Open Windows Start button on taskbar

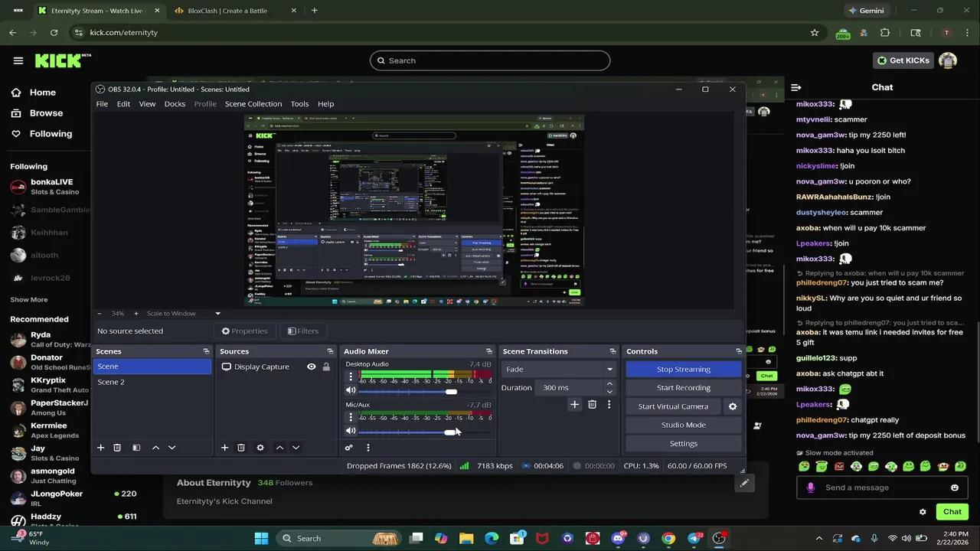[261, 538]
